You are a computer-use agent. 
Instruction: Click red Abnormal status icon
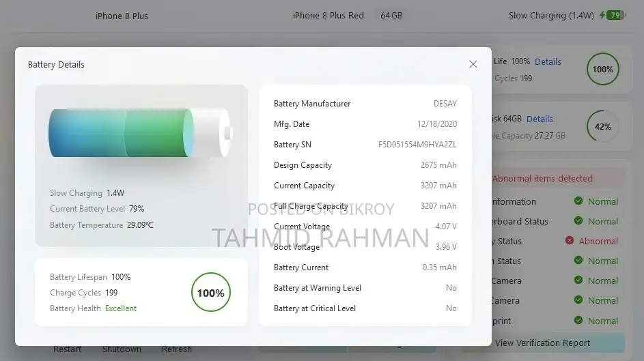click(x=570, y=240)
